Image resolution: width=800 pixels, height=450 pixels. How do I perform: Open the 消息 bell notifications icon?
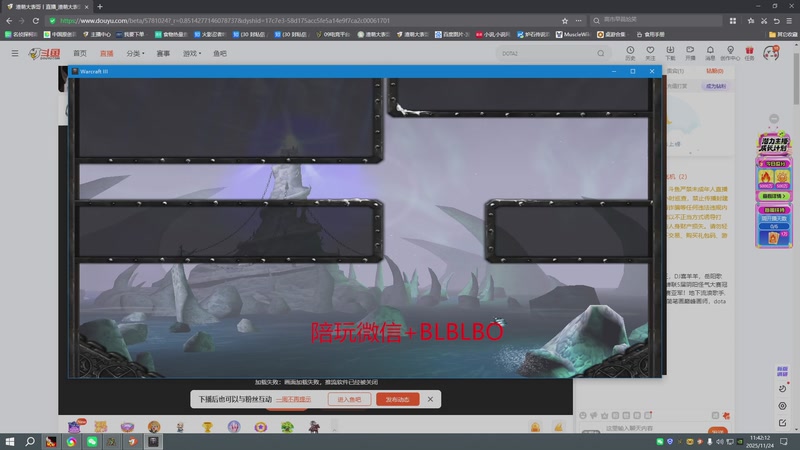pyautogui.click(x=710, y=53)
